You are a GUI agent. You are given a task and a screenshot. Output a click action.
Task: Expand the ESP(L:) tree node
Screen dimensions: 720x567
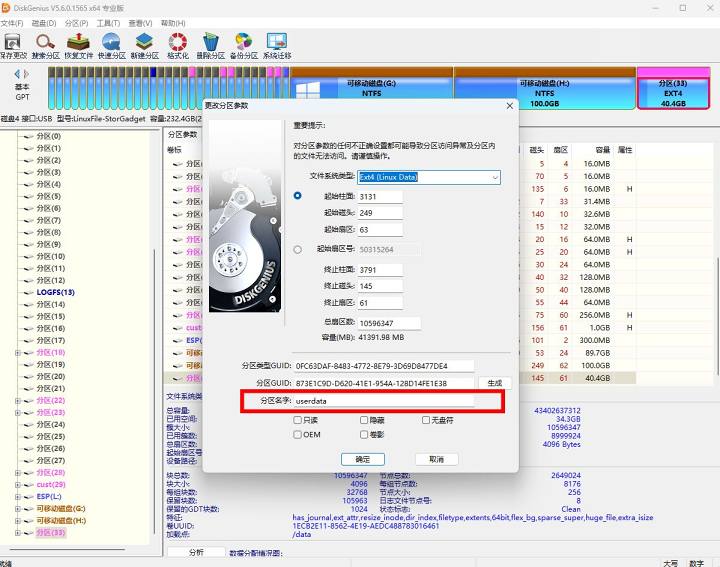tap(17, 497)
